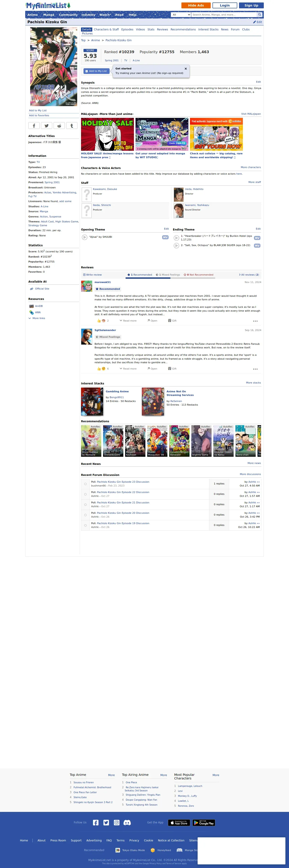Click reaction emoji under SgtSalamander's review
Viewport: 289px width, 868px height.
click(x=104, y=369)
